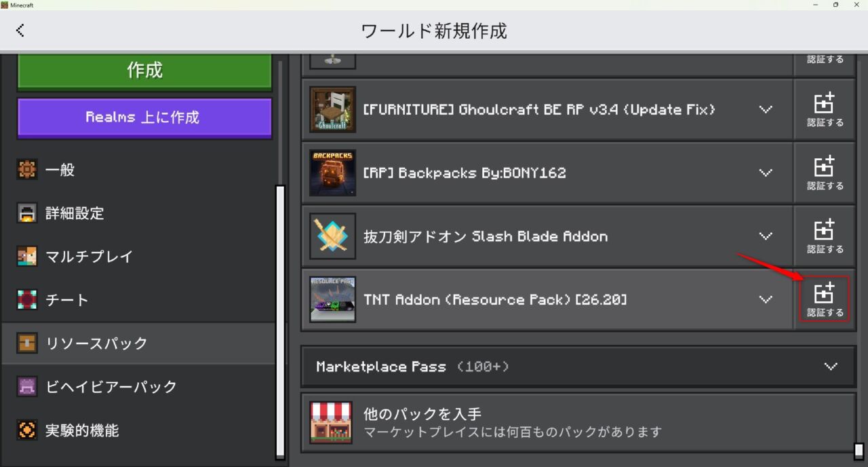The image size is (868, 467).
Task: Expand the TNT Addon details chevron
Action: pyautogui.click(x=766, y=299)
